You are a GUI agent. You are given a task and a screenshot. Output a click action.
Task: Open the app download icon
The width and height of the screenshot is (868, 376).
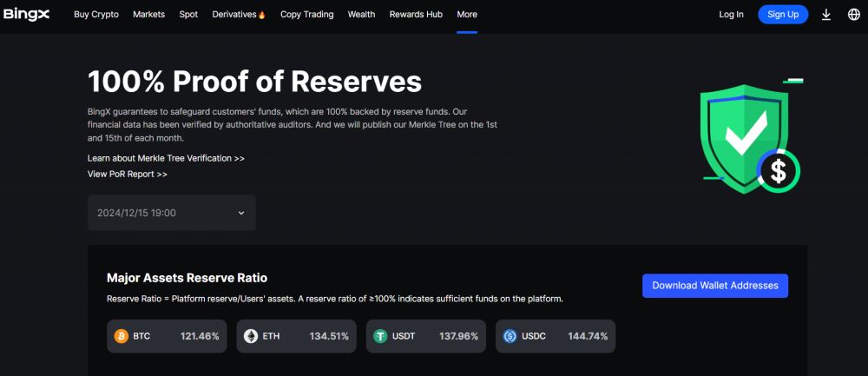[826, 15]
